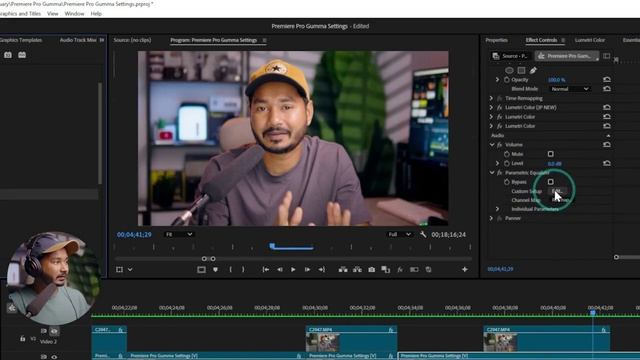Switch to the Properties tab
Screen dimensions: 640x360
pos(496,40)
